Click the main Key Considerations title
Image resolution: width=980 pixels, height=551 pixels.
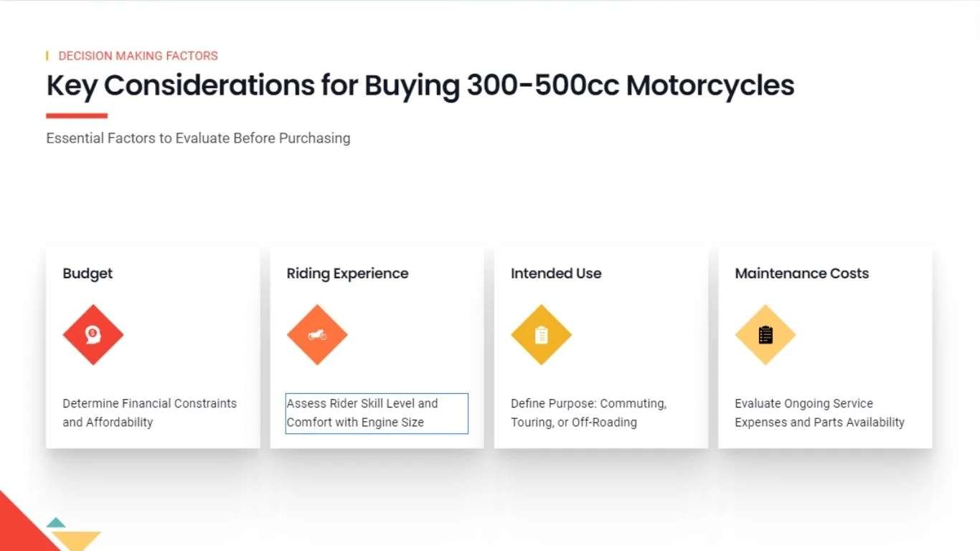coord(420,85)
